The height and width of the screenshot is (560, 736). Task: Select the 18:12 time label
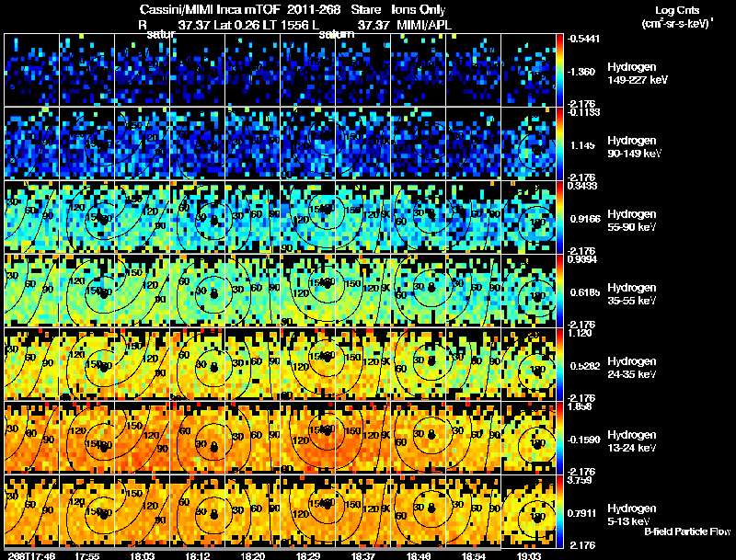point(198,555)
